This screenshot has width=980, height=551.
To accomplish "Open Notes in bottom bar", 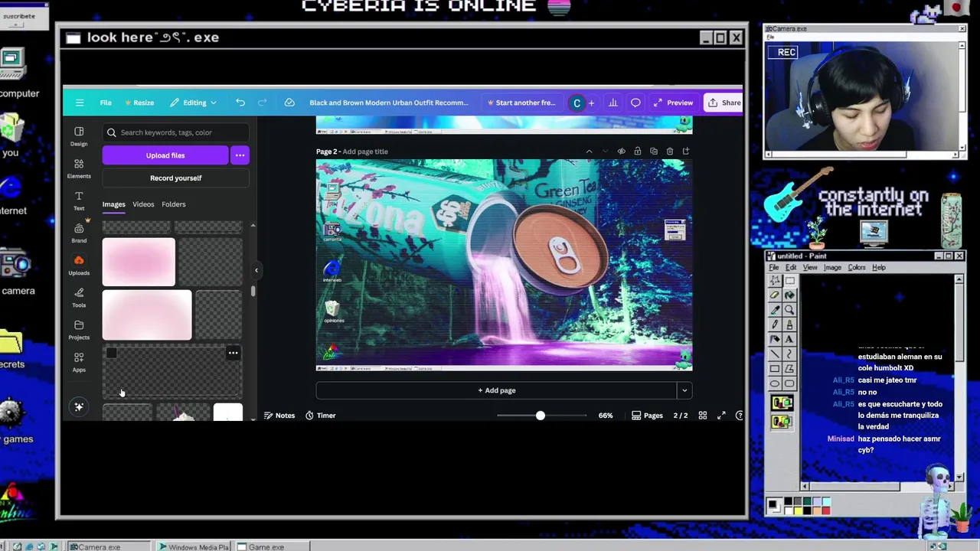I will [x=279, y=416].
